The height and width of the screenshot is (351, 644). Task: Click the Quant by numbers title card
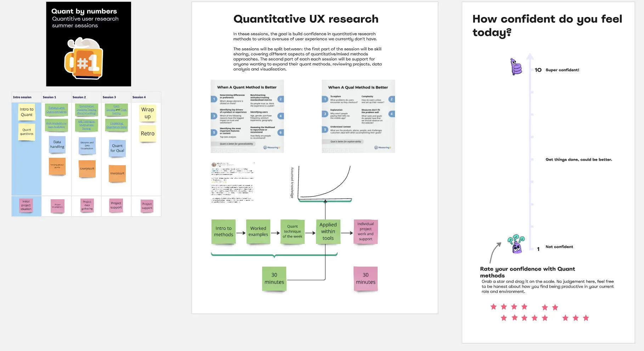(89, 44)
